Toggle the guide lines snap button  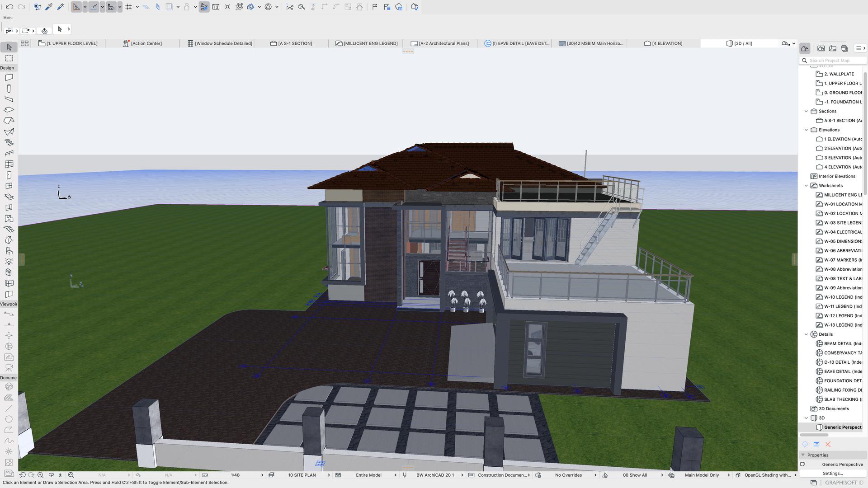pyautogui.click(x=94, y=7)
